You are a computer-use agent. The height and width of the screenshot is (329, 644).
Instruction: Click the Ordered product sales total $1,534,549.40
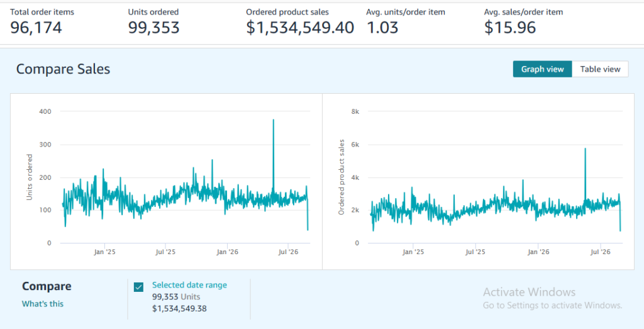click(300, 28)
